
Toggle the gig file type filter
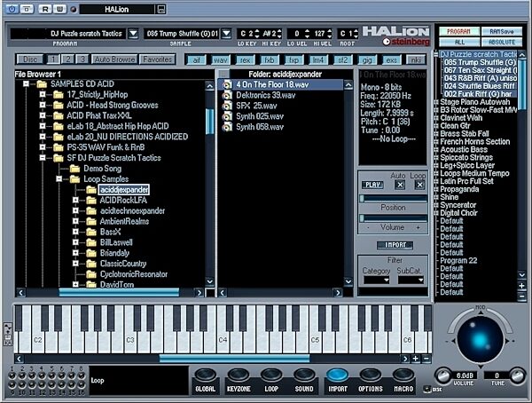point(367,59)
